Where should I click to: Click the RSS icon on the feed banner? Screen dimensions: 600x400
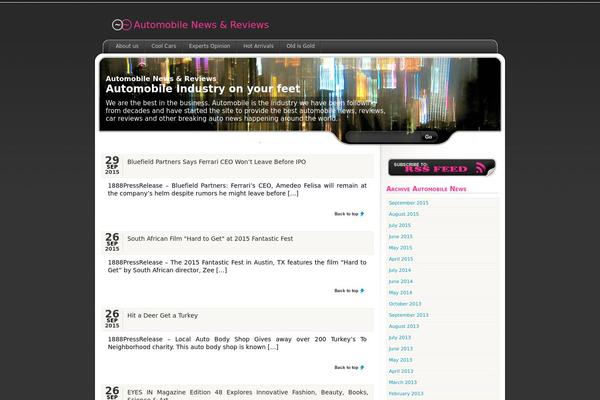click(x=481, y=168)
